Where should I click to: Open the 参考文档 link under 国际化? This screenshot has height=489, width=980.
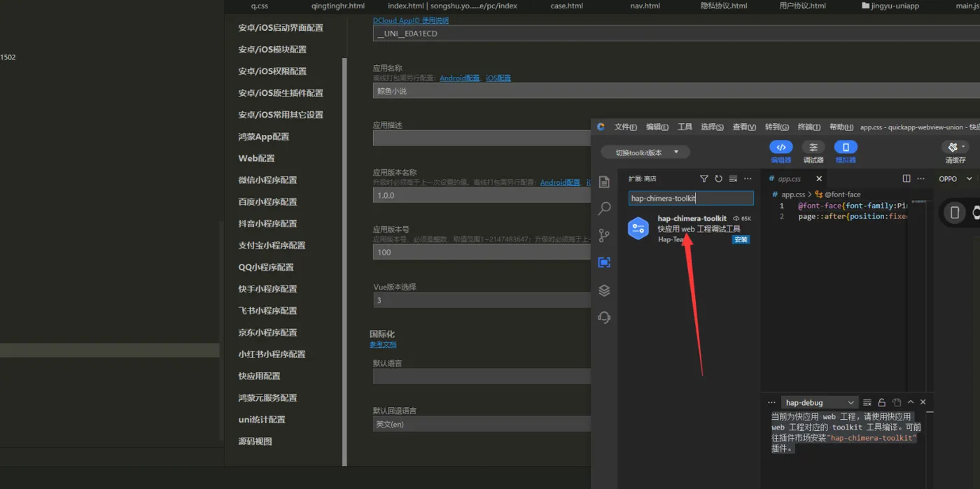click(x=383, y=344)
